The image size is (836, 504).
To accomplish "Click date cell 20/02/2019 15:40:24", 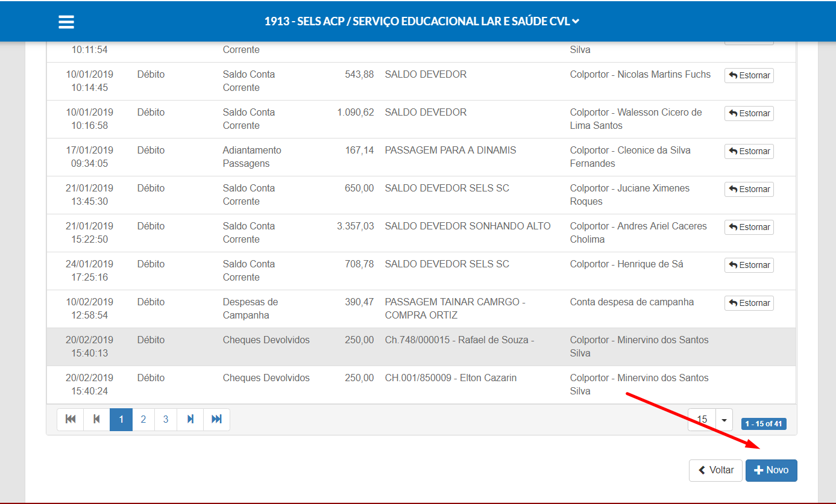I will (x=90, y=385).
